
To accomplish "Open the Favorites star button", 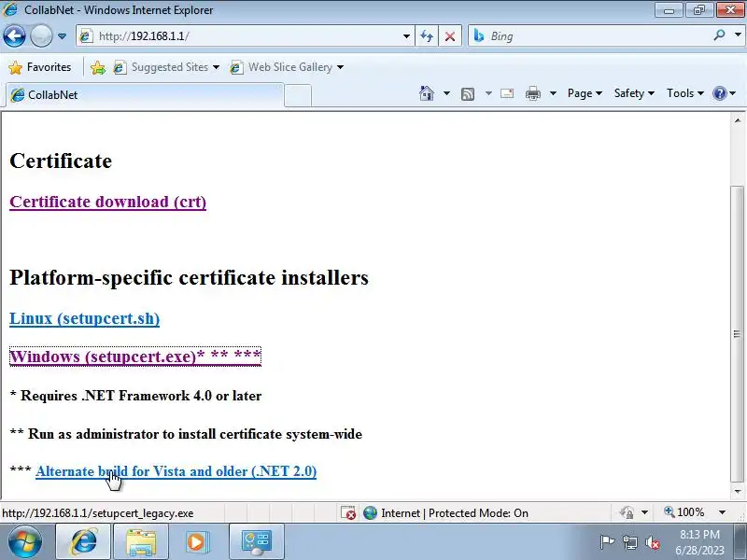I will [x=40, y=67].
